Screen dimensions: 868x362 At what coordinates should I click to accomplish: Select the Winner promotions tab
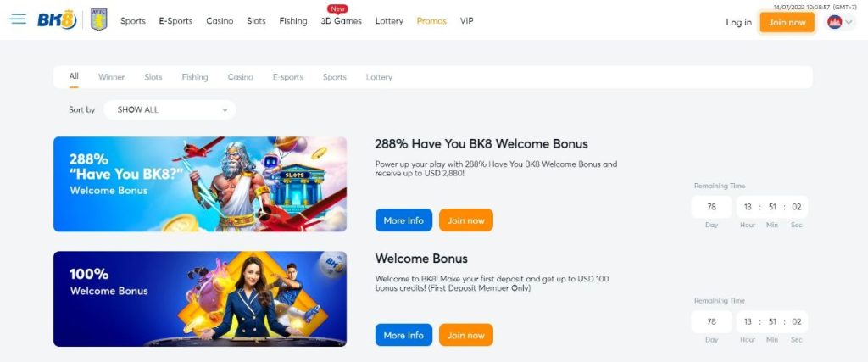[111, 77]
